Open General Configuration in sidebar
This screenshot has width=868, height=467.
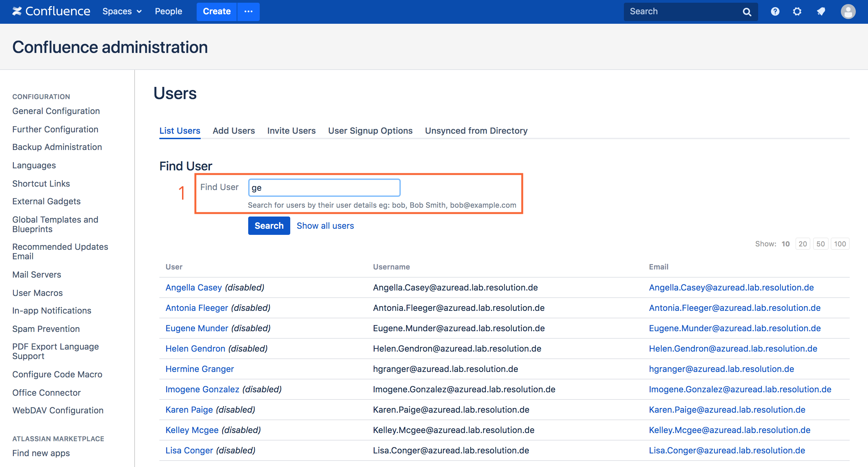click(x=56, y=111)
